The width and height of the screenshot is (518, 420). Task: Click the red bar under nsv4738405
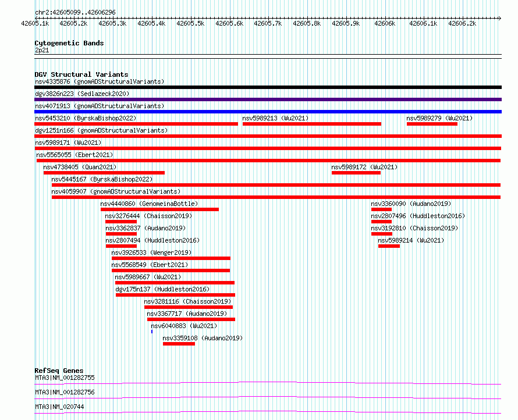(x=104, y=173)
